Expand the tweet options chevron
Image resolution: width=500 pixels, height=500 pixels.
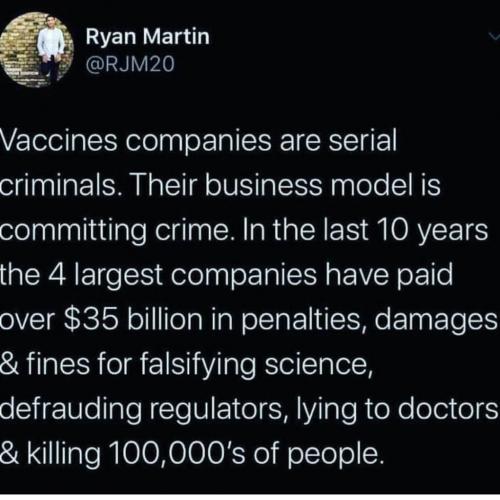494,36
